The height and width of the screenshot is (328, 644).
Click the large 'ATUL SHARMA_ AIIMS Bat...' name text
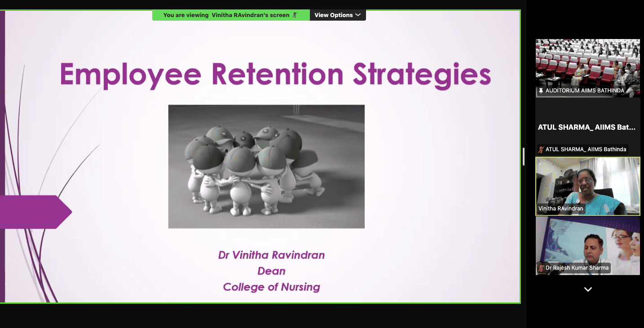[x=587, y=127]
